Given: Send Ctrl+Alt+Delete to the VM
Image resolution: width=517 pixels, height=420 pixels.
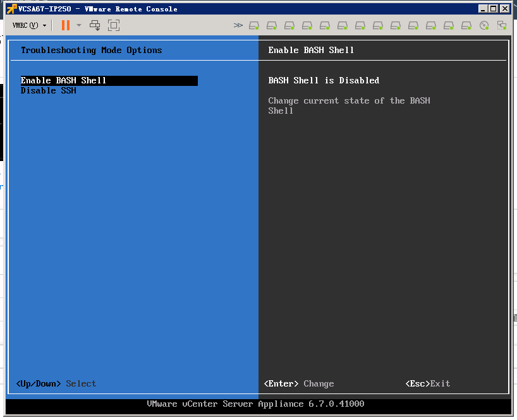Looking at the screenshot, I should point(95,25).
